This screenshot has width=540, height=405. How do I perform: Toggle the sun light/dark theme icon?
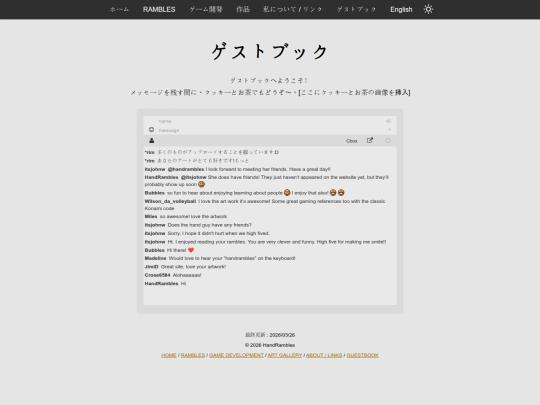click(x=428, y=9)
